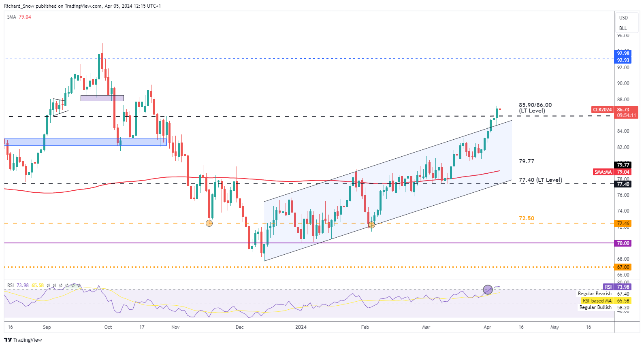Click the SMA:MA 79.04 axis tag
This screenshot has height=347, width=644.
(603, 172)
